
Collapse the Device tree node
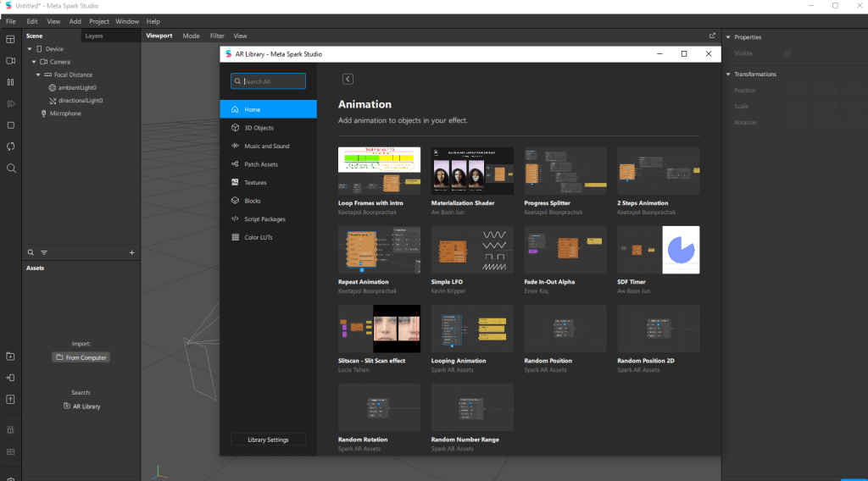pos(27,49)
